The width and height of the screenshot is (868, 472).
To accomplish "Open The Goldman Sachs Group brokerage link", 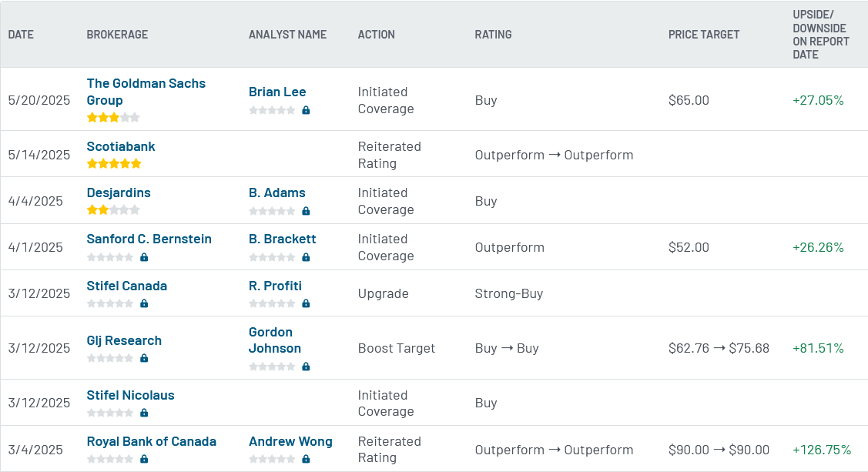I will click(x=146, y=92).
